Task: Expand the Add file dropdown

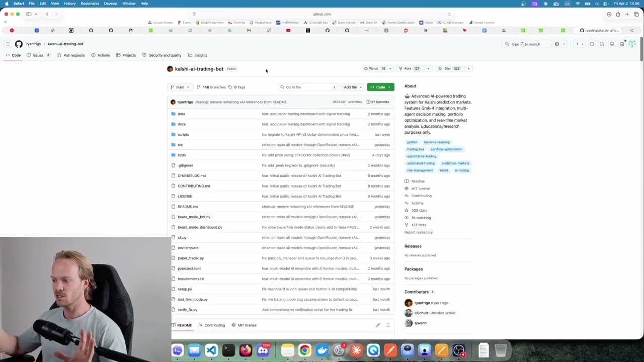Action: pyautogui.click(x=353, y=87)
